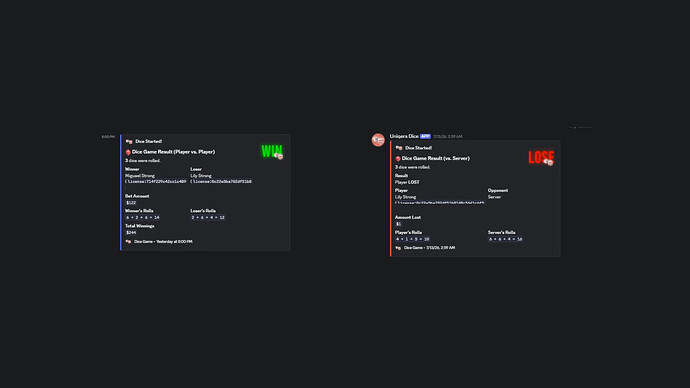This screenshot has width=690, height=388.
Task: Click the loser's license code in WIN embed
Action: [x=221, y=181]
